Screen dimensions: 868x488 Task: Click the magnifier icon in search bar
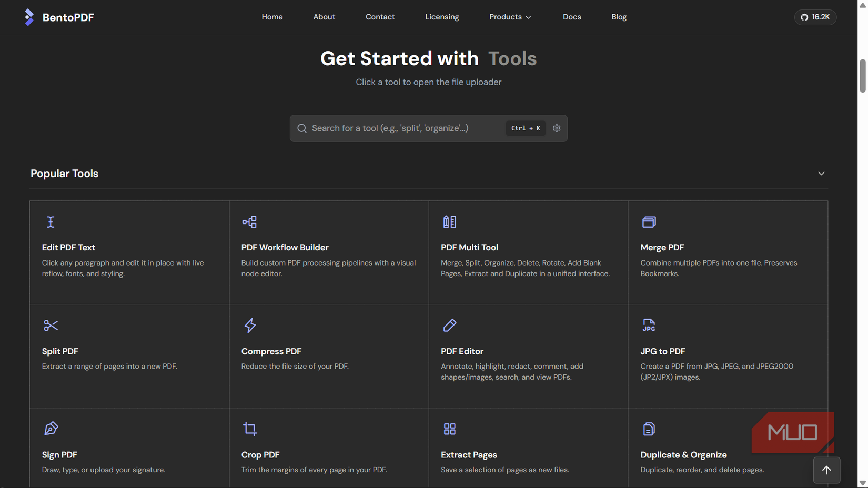302,128
